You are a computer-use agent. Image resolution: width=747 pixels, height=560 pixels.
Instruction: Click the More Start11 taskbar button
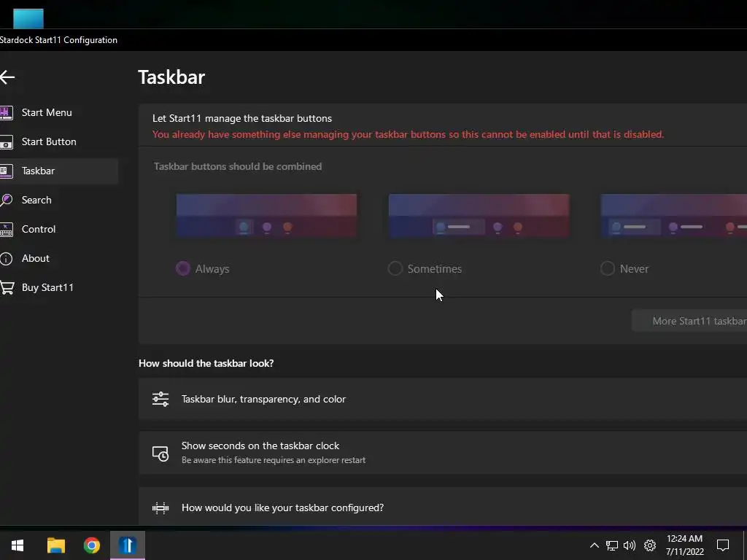689,321
